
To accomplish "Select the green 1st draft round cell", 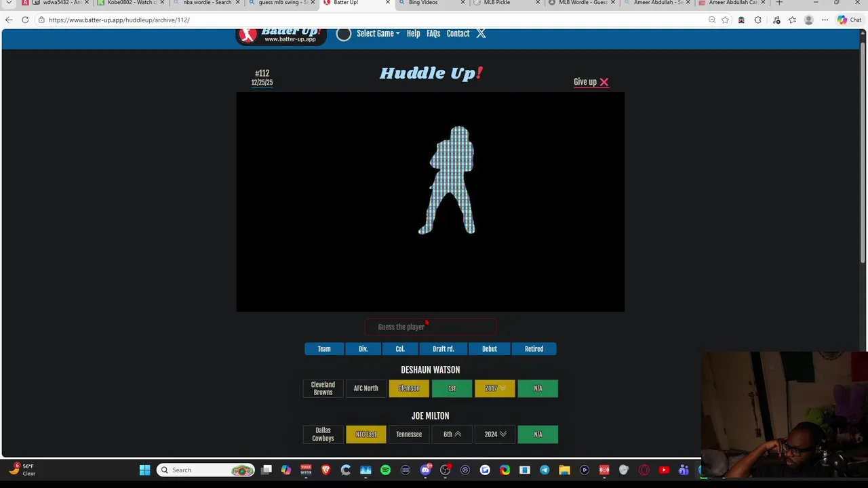I will pos(452,388).
